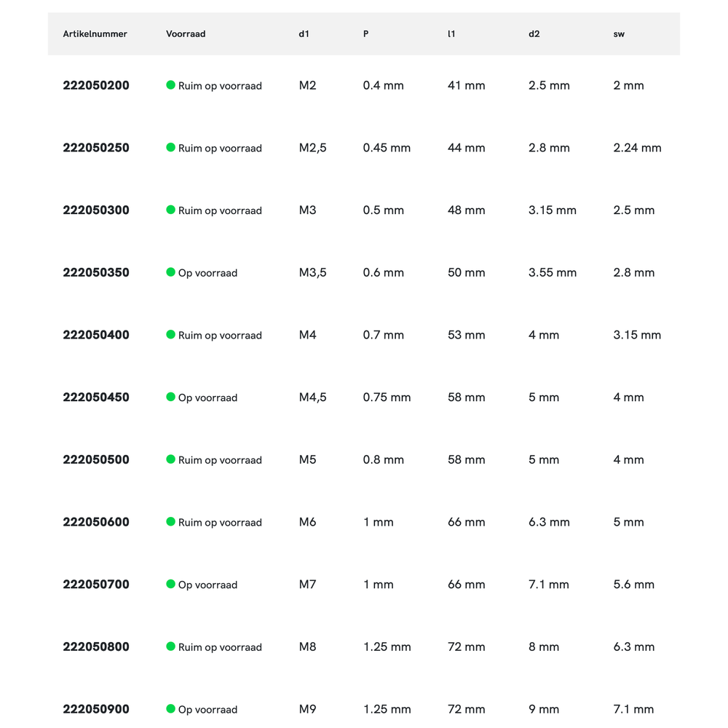Click the M6 thread size cell

point(308,522)
